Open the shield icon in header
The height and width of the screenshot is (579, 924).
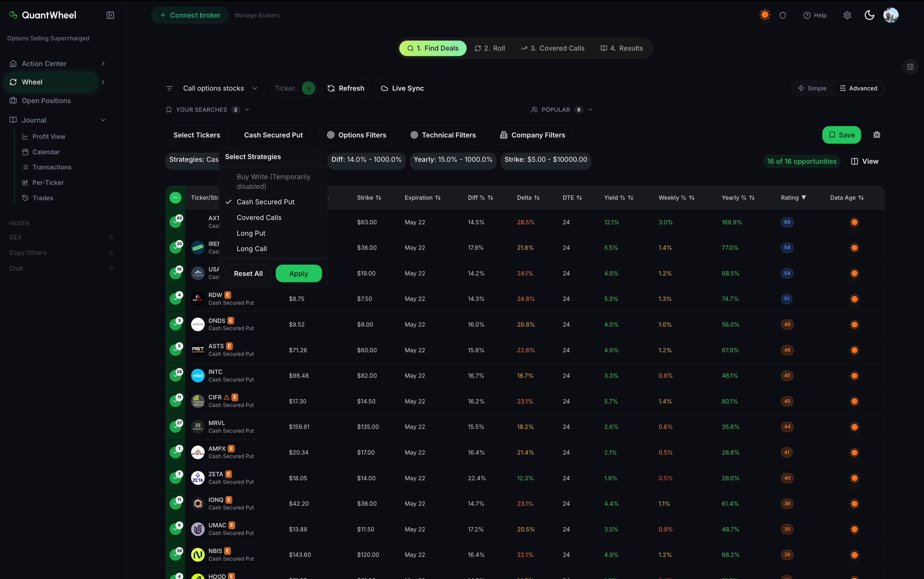pyautogui.click(x=782, y=15)
